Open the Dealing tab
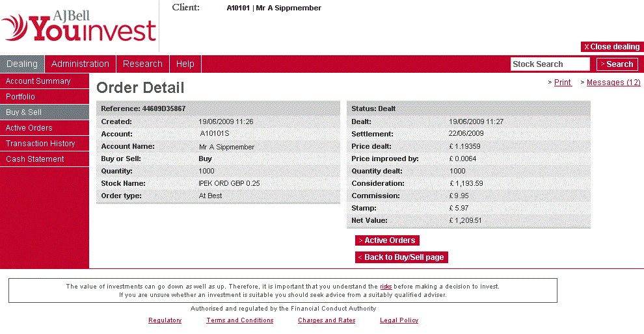The width and height of the screenshot is (644, 334). (22, 64)
